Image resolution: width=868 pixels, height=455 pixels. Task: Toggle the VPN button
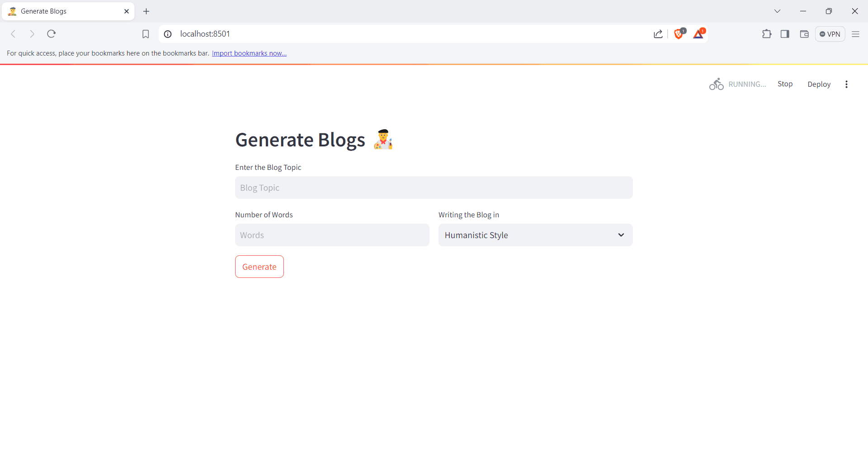coord(830,34)
